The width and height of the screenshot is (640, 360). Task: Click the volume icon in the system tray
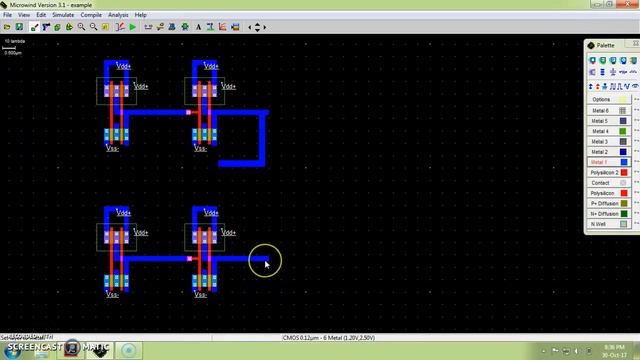pos(577,351)
